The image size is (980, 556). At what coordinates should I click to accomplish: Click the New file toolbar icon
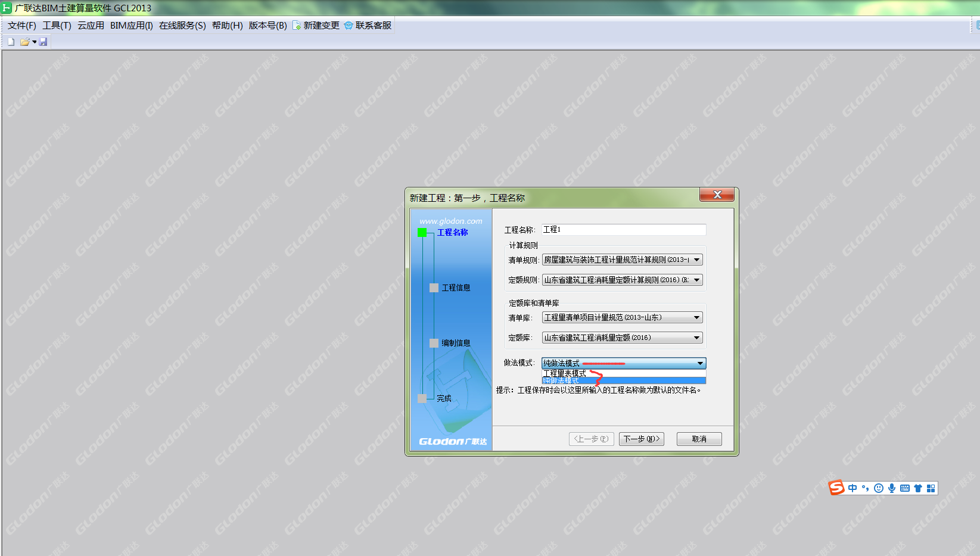[11, 42]
